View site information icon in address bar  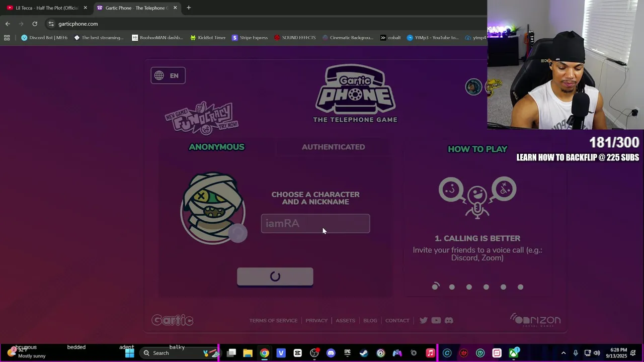(x=51, y=24)
